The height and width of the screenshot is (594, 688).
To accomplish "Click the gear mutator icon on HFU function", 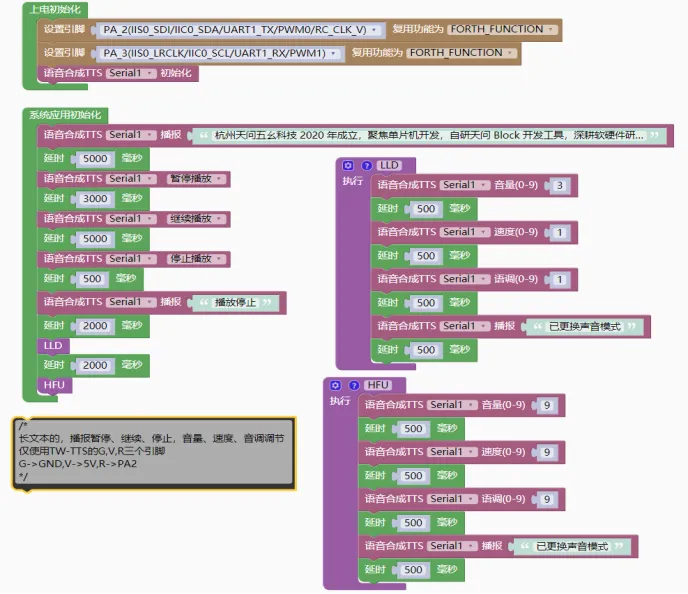I will (335, 385).
